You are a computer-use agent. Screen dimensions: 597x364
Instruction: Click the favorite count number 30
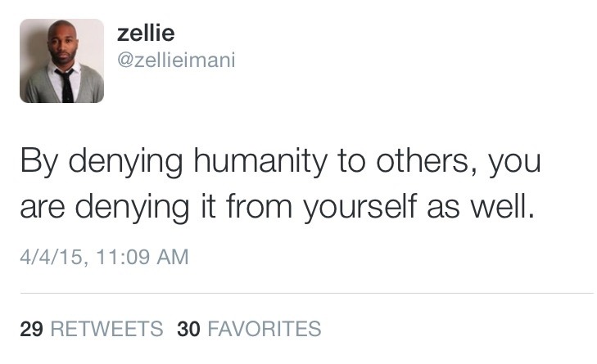188,329
